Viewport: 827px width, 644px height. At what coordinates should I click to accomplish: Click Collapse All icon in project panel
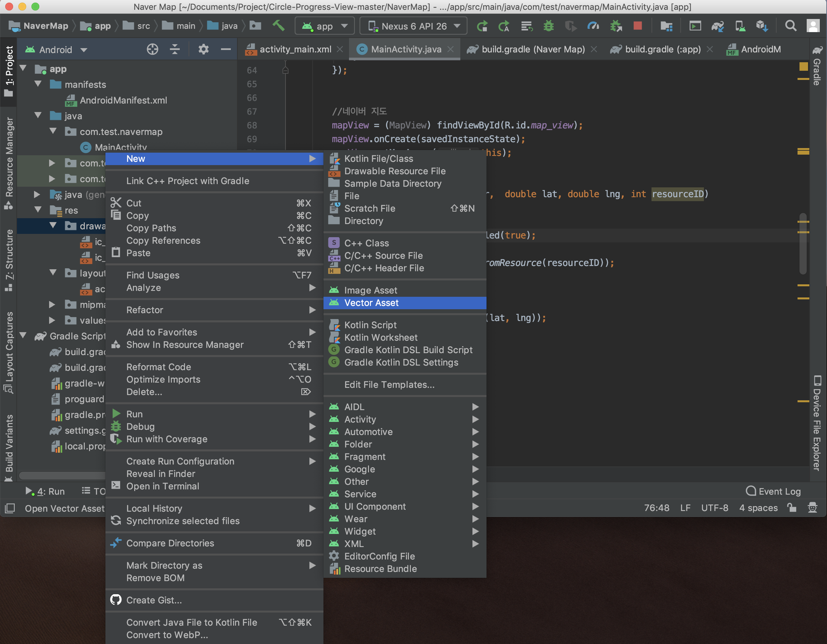(x=175, y=49)
